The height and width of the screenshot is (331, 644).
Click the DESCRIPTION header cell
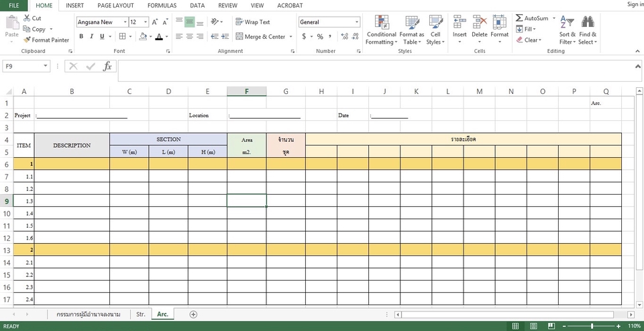[x=72, y=145]
